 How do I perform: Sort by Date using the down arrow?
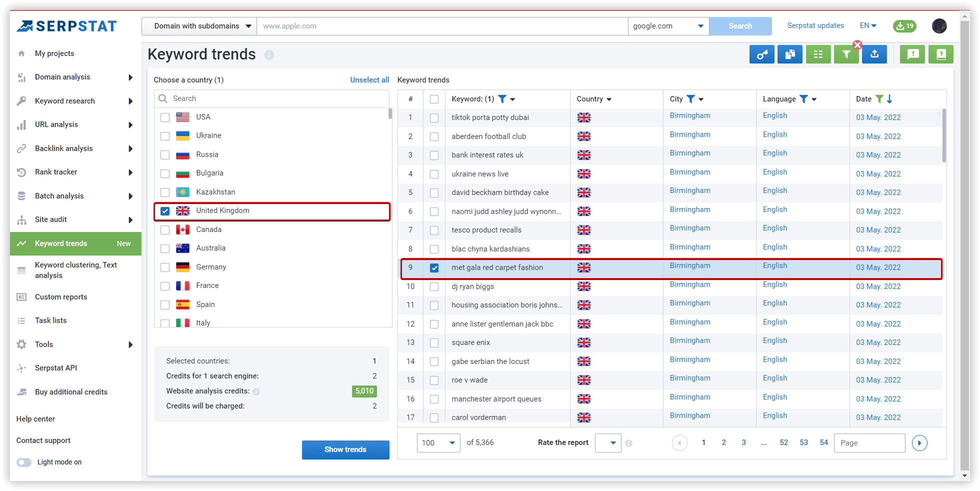coord(889,99)
